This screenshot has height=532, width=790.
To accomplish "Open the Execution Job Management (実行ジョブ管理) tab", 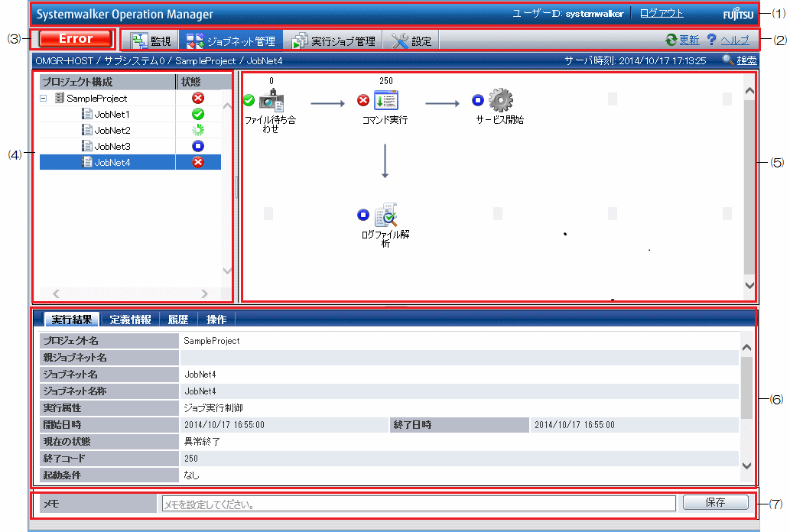I will [334, 41].
